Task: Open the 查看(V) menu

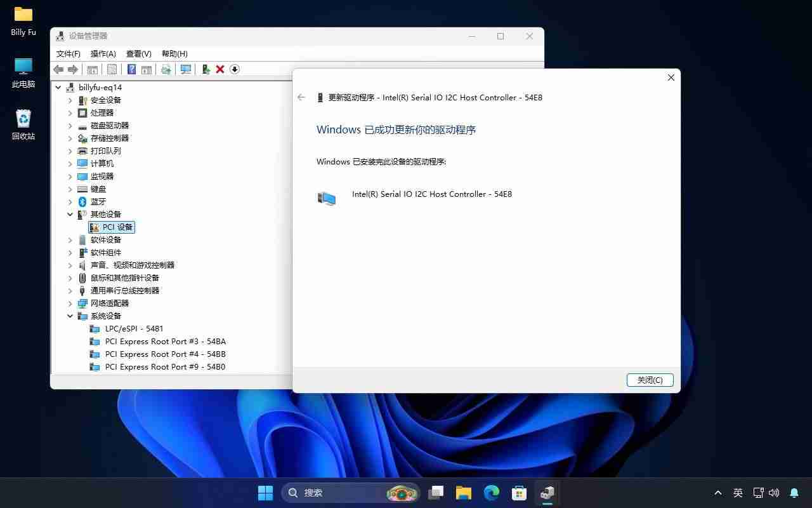Action: [138, 53]
